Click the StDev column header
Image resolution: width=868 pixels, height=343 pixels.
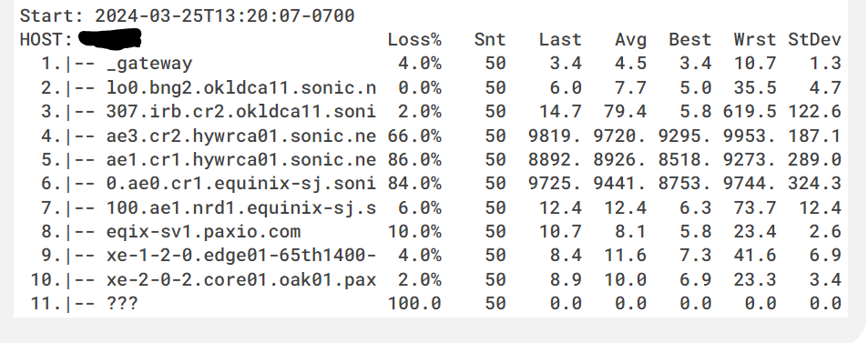814,40
